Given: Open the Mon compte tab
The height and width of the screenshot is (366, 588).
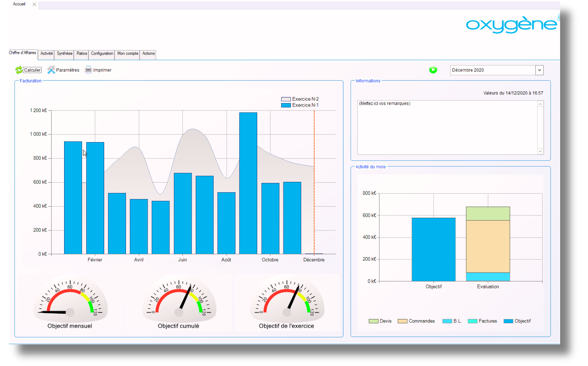Looking at the screenshot, I should coord(127,53).
